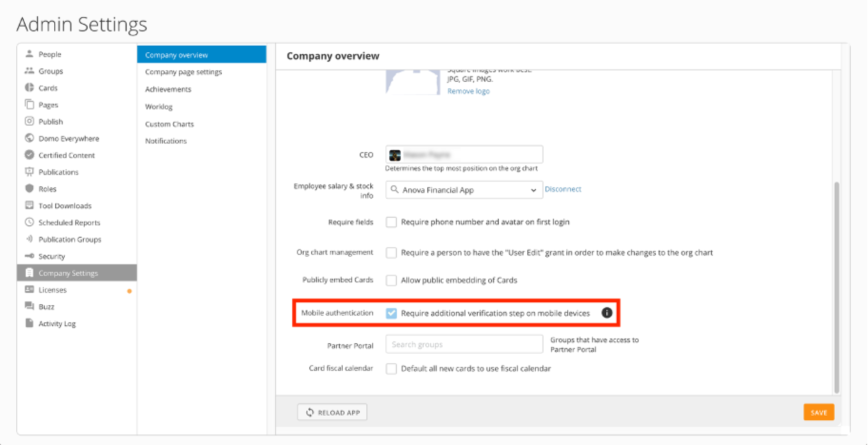
Task: Click the Company Settings building icon
Action: point(30,272)
